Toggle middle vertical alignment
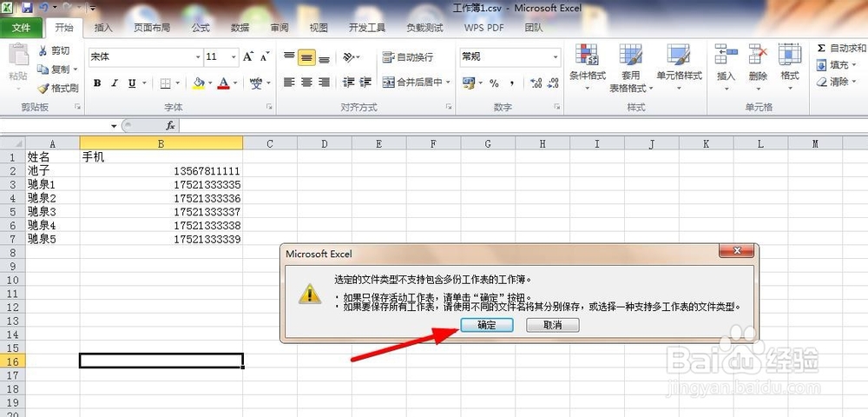Image resolution: width=868 pixels, height=417 pixels. point(306,57)
